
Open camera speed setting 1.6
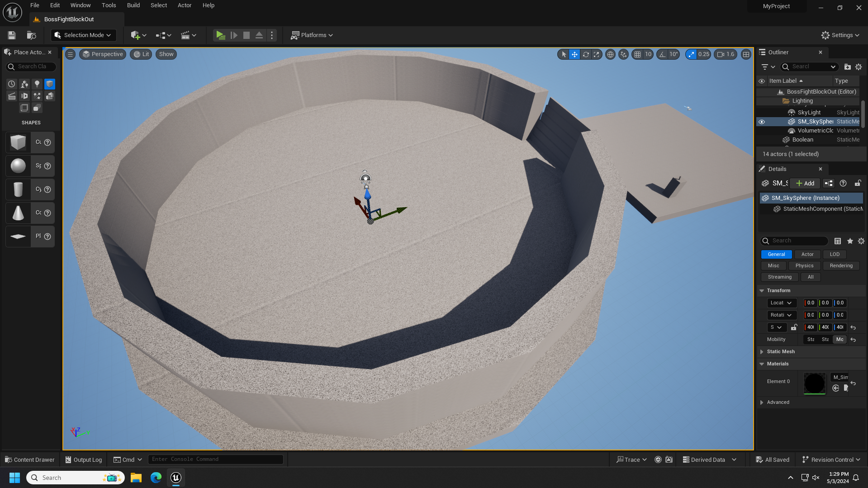(726, 54)
